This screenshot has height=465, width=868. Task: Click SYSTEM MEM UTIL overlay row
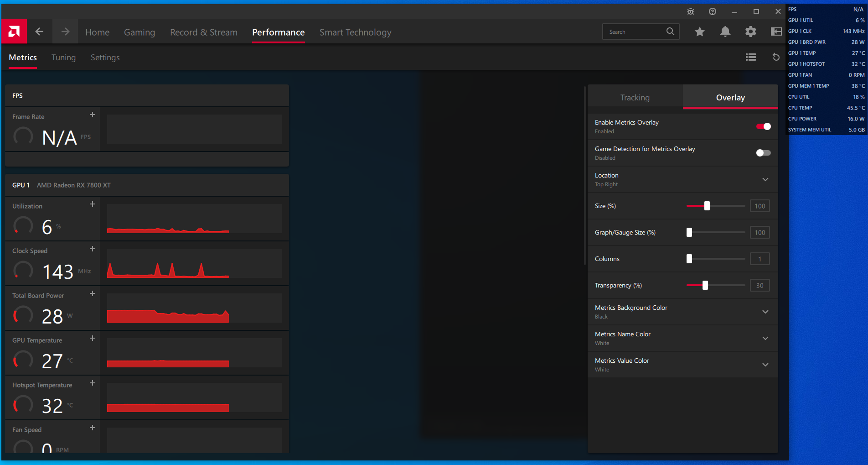[826, 130]
